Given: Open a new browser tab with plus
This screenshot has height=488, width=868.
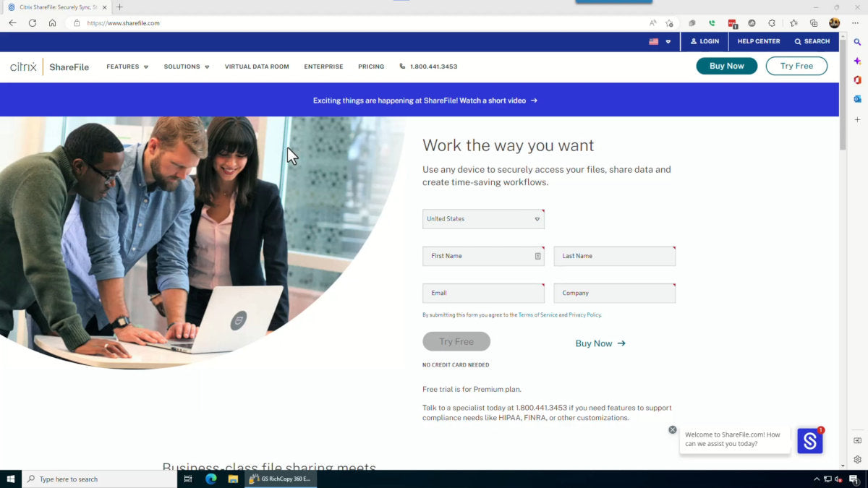Looking at the screenshot, I should [x=119, y=7].
